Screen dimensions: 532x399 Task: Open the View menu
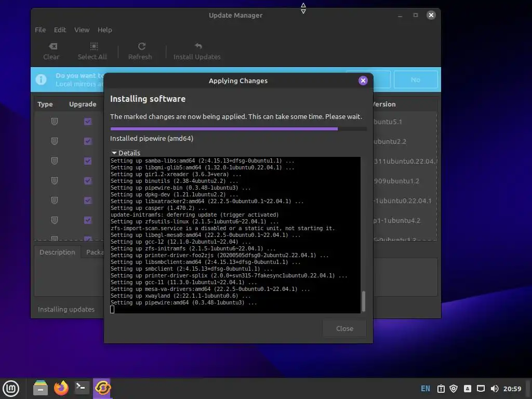[x=82, y=30]
